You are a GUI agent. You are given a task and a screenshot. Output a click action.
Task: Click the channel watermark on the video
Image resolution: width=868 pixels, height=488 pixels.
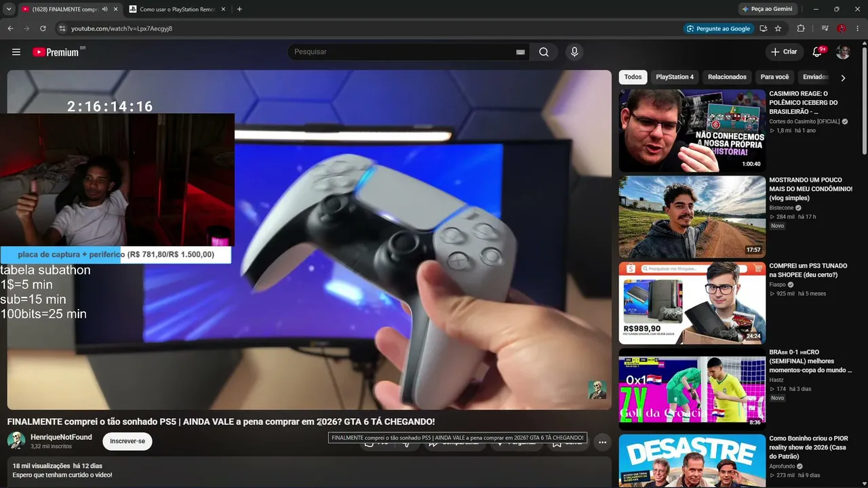pyautogui.click(x=597, y=390)
